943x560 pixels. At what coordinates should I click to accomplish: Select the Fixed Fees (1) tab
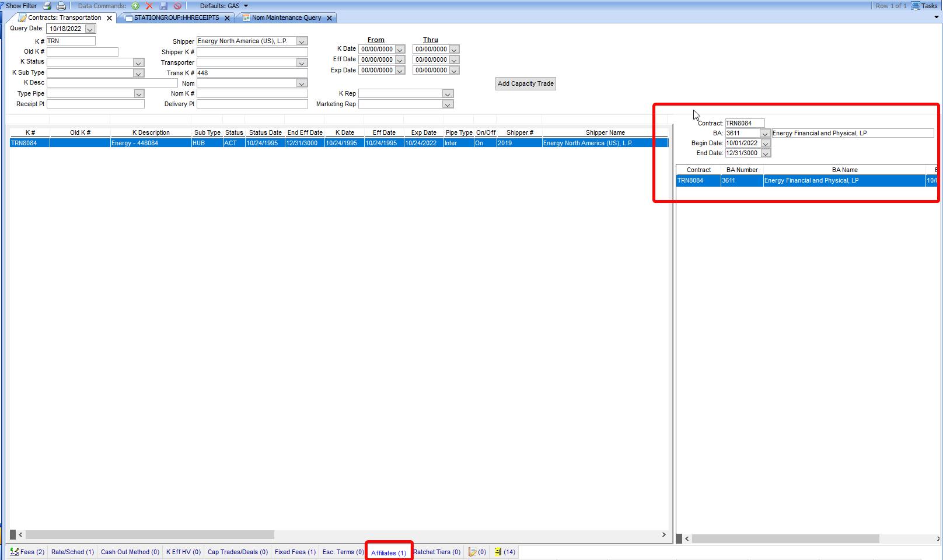295,552
